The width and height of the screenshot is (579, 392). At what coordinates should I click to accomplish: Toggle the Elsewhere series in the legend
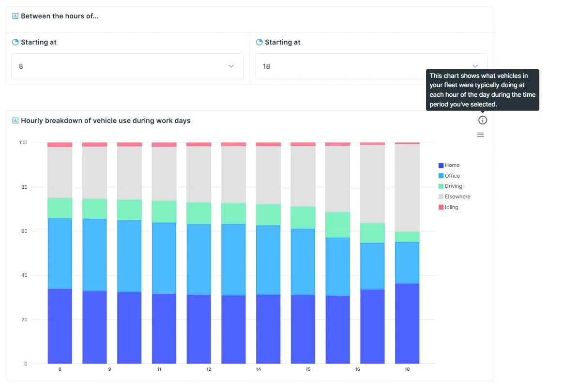point(454,197)
